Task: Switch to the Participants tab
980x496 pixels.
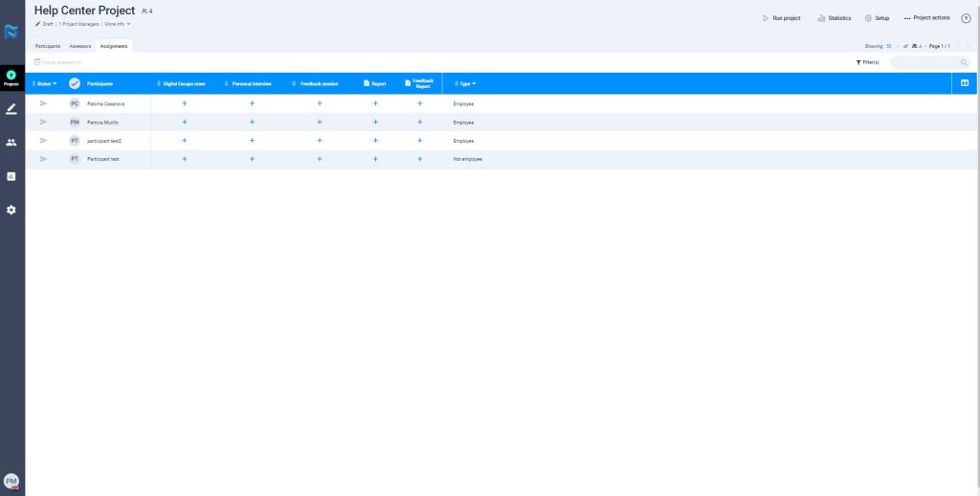Action: click(x=48, y=45)
